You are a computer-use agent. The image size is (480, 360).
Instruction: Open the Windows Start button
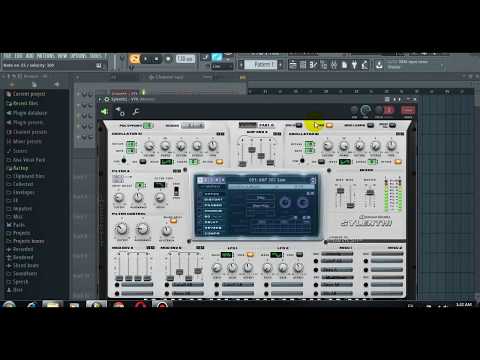point(9,305)
